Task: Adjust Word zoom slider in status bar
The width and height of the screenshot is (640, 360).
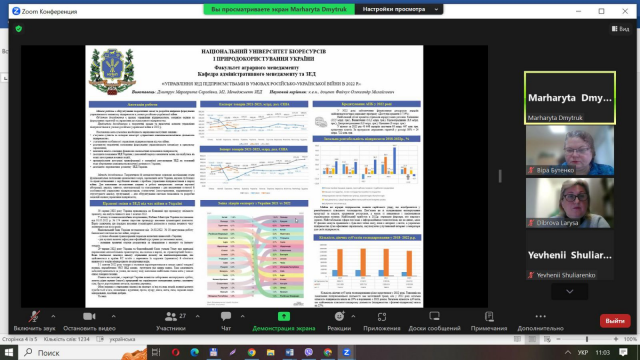Action: point(587,339)
